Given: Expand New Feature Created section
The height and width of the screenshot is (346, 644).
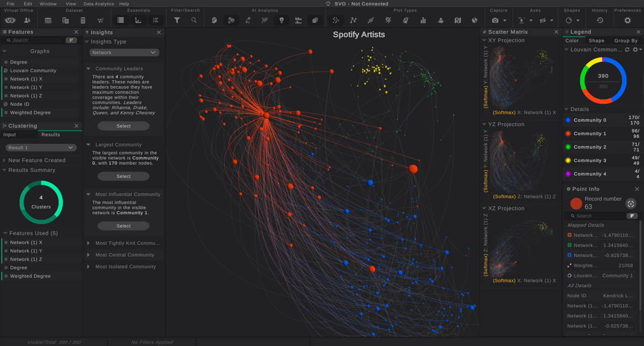Looking at the screenshot, I should (4, 161).
